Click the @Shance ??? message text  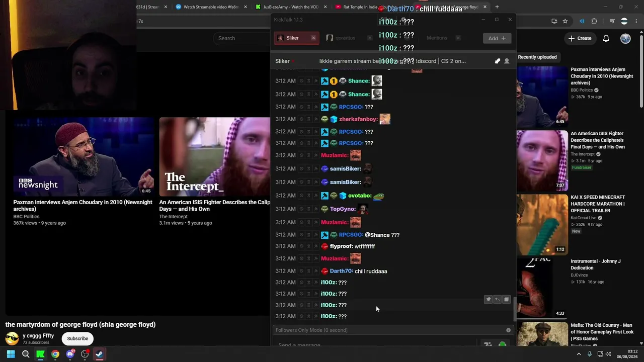382,235
